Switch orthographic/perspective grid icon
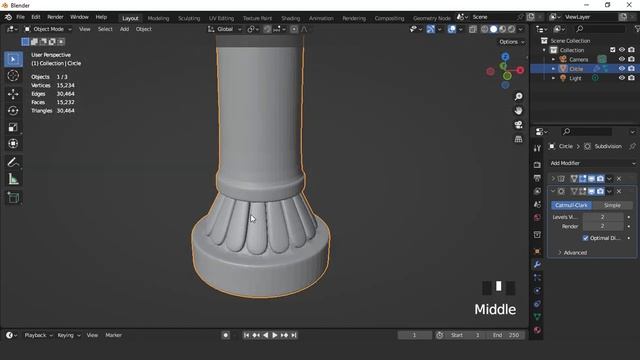Viewport: 640px width, 360px height. tap(518, 139)
